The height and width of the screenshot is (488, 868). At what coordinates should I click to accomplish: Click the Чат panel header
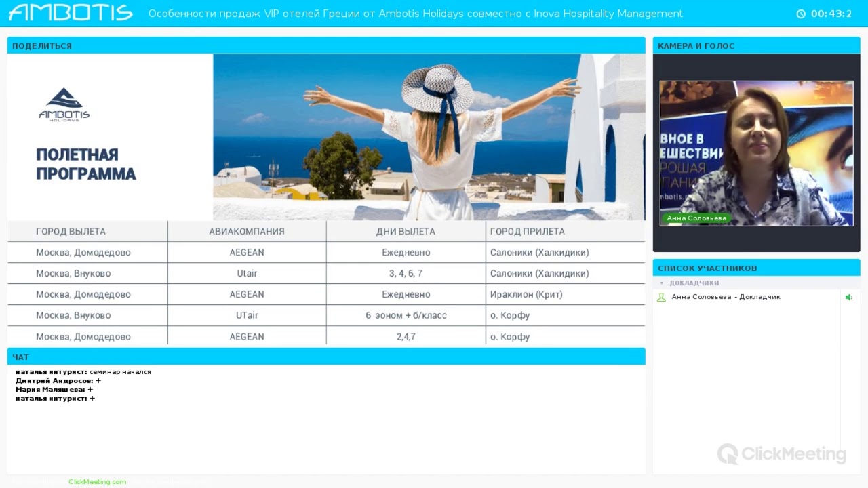pos(326,357)
